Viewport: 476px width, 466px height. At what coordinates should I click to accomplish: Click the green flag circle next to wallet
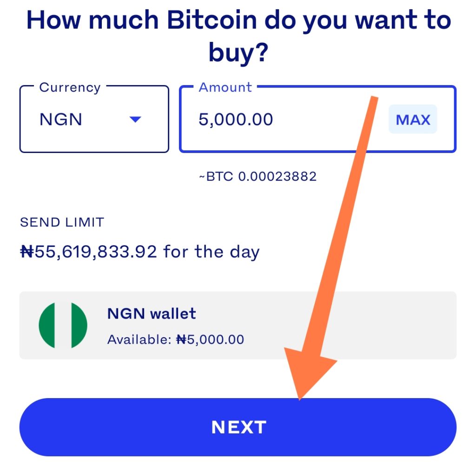[63, 325]
